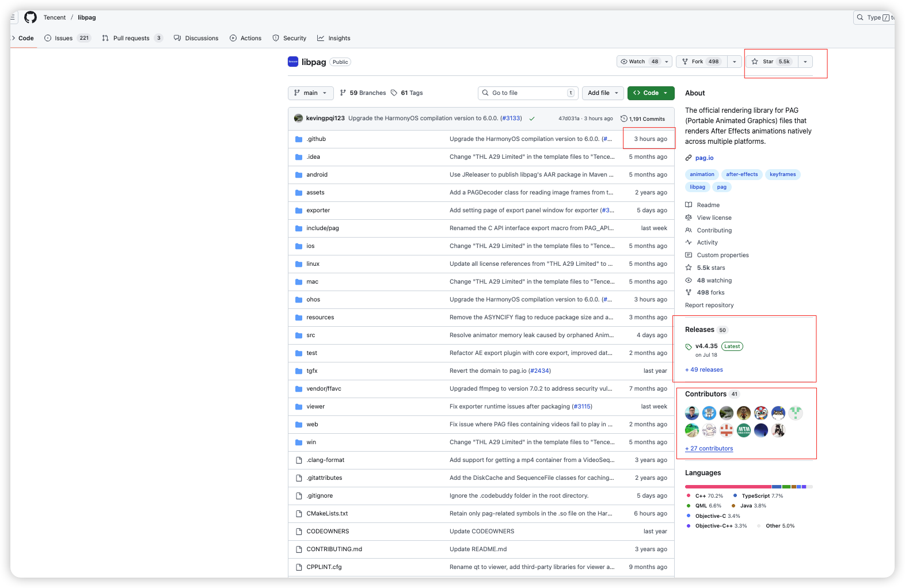Click the tag icon next to v4.4.35

pyautogui.click(x=689, y=347)
